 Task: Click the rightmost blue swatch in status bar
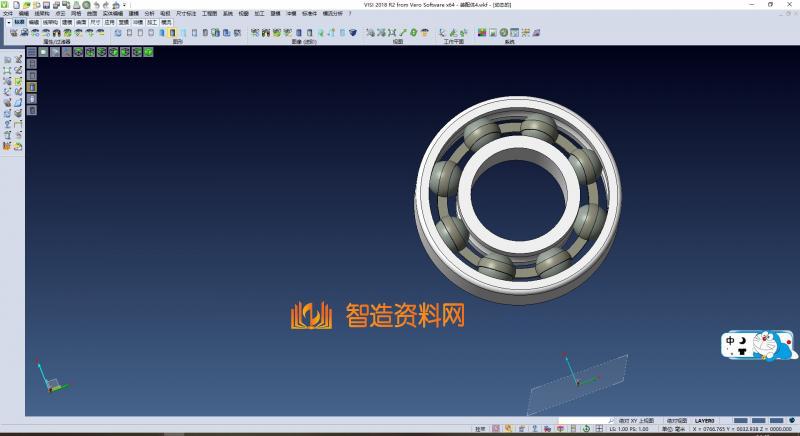tap(777, 421)
